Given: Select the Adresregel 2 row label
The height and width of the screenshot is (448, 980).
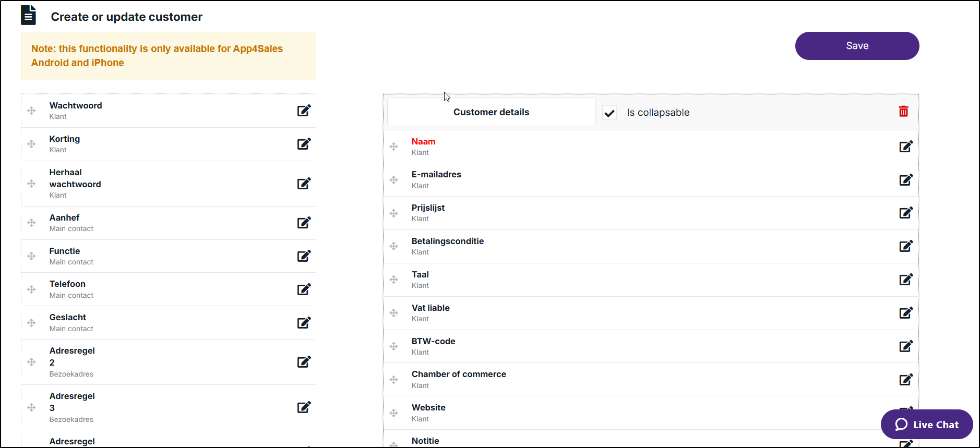Looking at the screenshot, I should point(72,356).
